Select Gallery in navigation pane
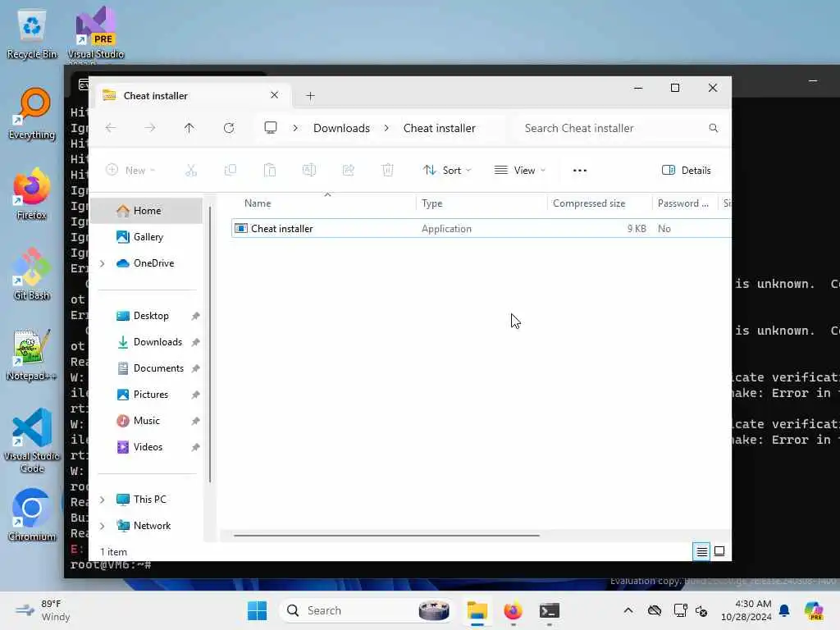The width and height of the screenshot is (840, 630). [147, 237]
